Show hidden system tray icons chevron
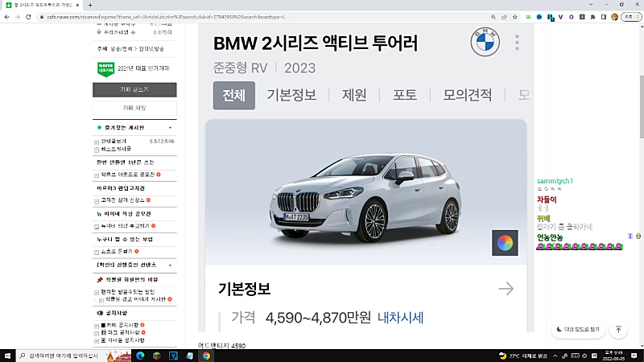This screenshot has width=644, height=362. [x=555, y=356]
